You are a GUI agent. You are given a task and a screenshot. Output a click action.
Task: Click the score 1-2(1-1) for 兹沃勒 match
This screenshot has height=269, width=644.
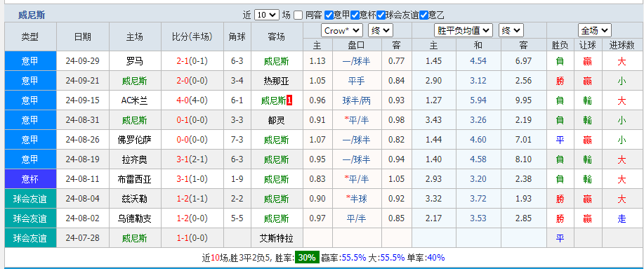coord(192,199)
